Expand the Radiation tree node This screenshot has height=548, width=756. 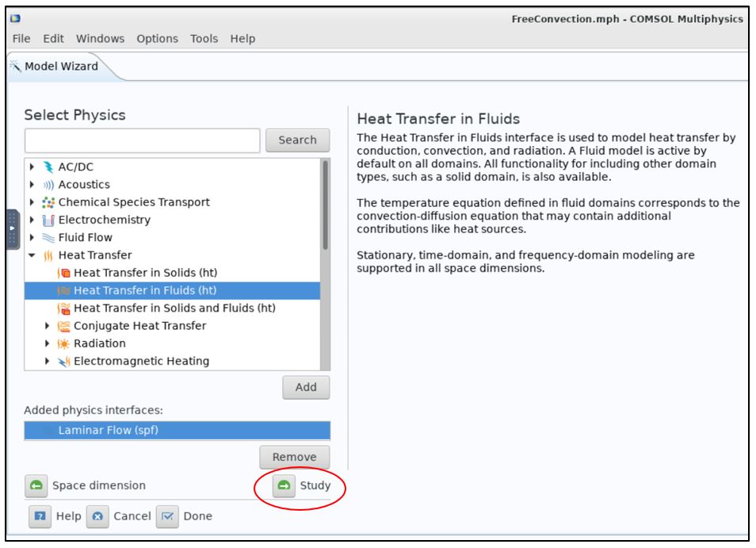point(48,344)
